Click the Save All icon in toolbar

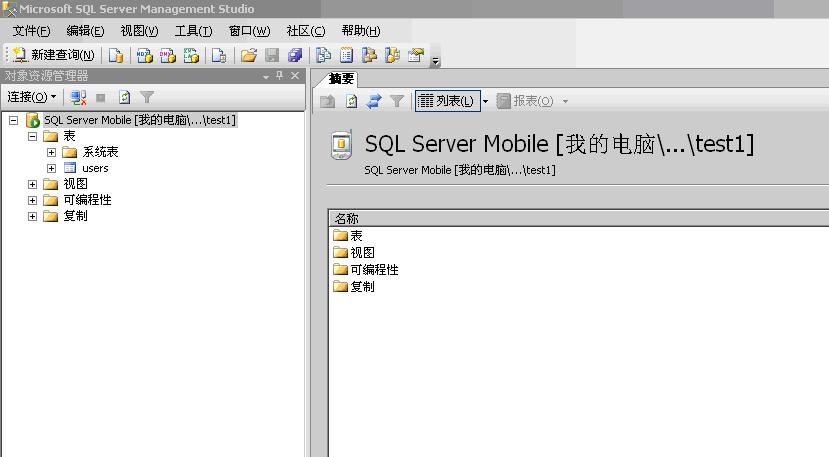click(x=294, y=55)
